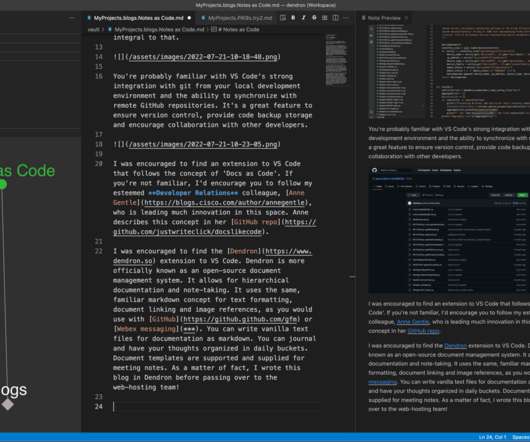Toggle strikethrough formatting in editor toolbar

pyautogui.click(x=314, y=18)
